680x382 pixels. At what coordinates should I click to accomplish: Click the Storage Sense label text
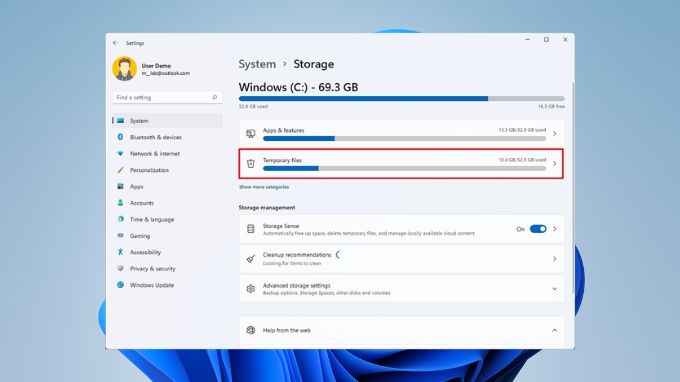click(x=281, y=226)
